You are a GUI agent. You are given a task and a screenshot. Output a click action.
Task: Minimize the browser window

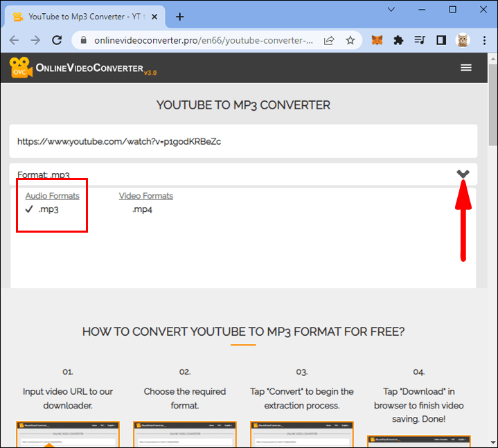(422, 10)
